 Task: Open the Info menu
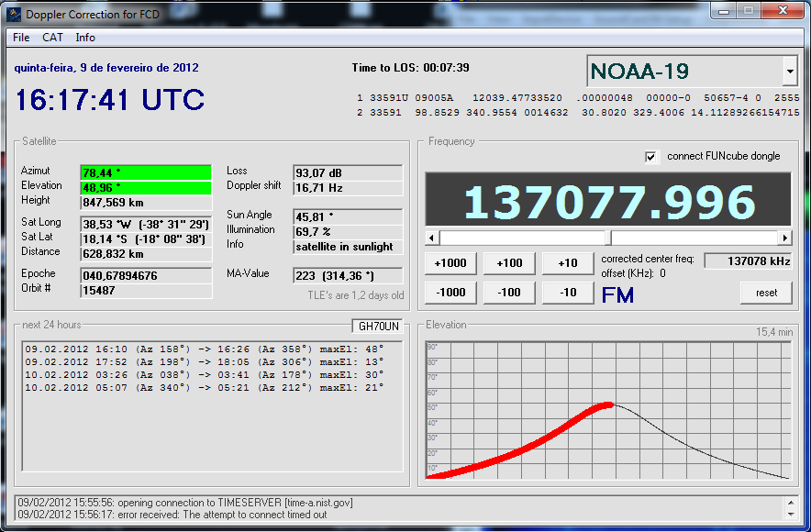point(85,38)
